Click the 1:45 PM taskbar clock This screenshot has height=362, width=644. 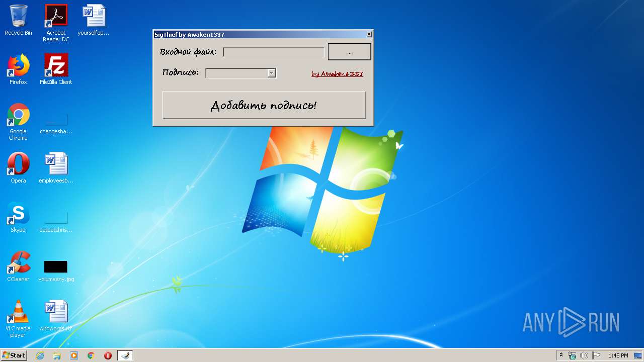pyautogui.click(x=618, y=355)
